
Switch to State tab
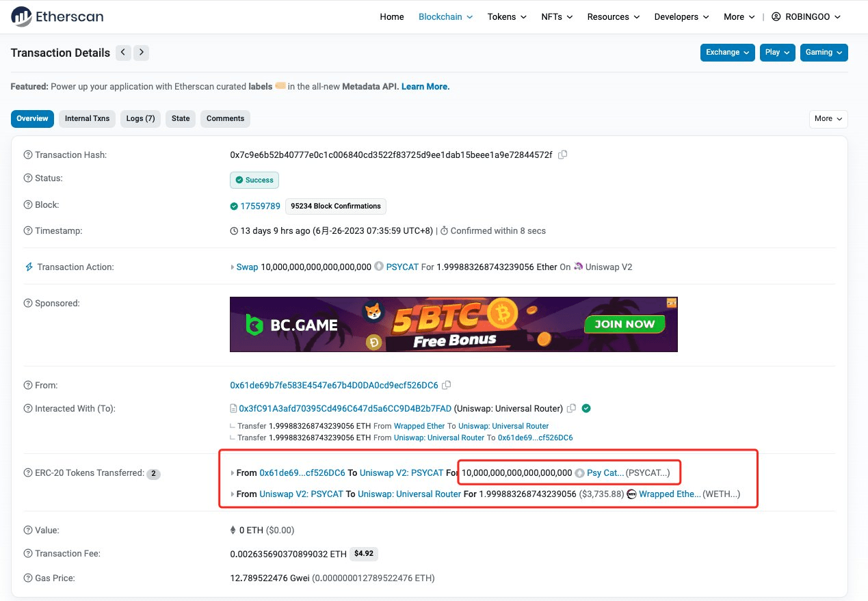pyautogui.click(x=181, y=119)
